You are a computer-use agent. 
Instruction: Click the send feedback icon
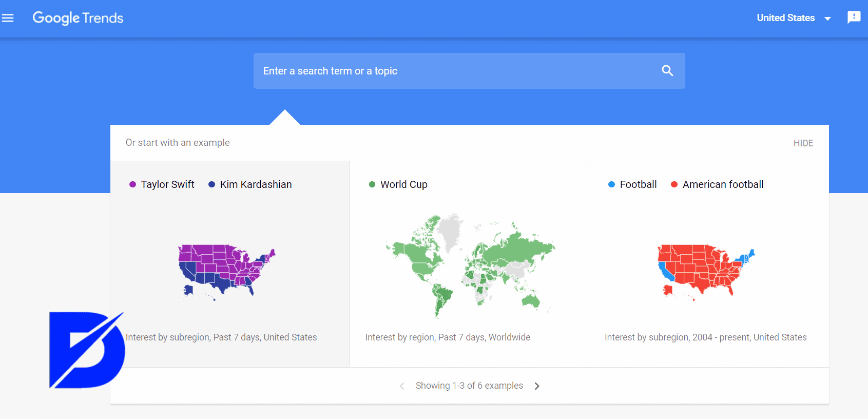(x=854, y=17)
